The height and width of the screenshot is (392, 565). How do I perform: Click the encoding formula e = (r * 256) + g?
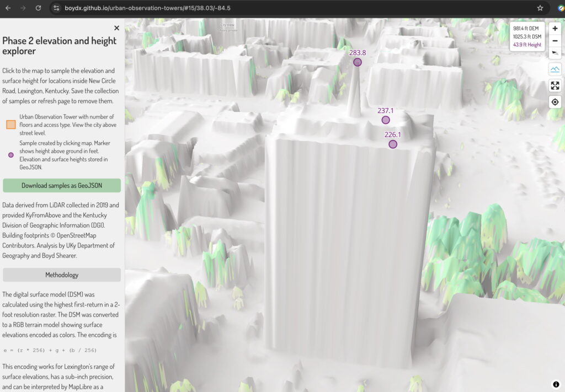tap(50, 350)
